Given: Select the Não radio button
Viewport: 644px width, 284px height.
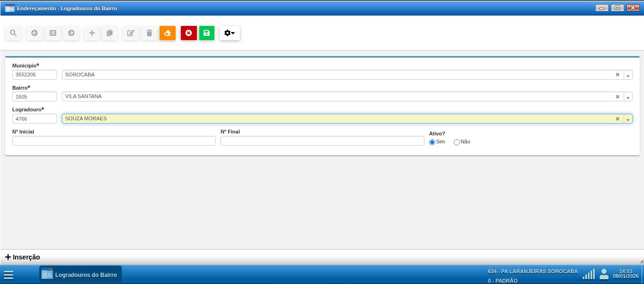Looking at the screenshot, I should click(457, 142).
